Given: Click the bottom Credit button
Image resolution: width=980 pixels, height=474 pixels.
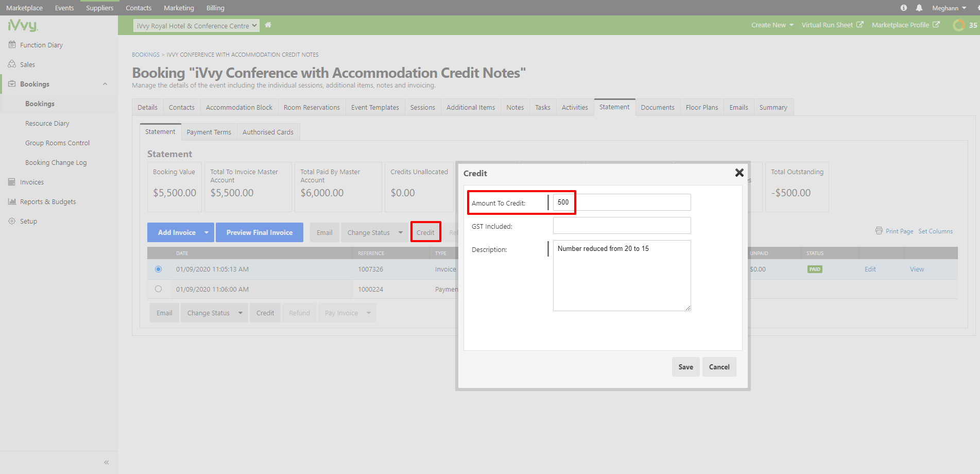Looking at the screenshot, I should pos(265,313).
